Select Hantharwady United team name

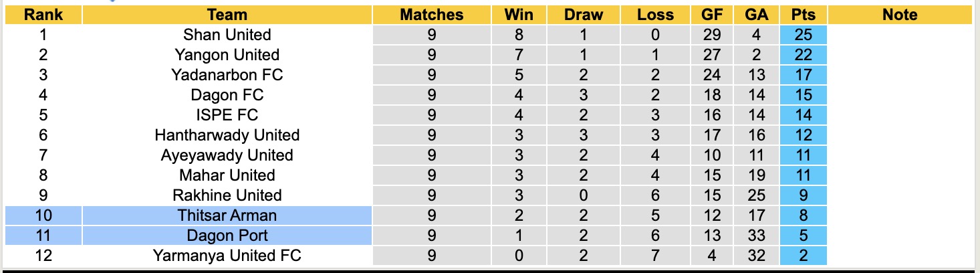(x=227, y=135)
